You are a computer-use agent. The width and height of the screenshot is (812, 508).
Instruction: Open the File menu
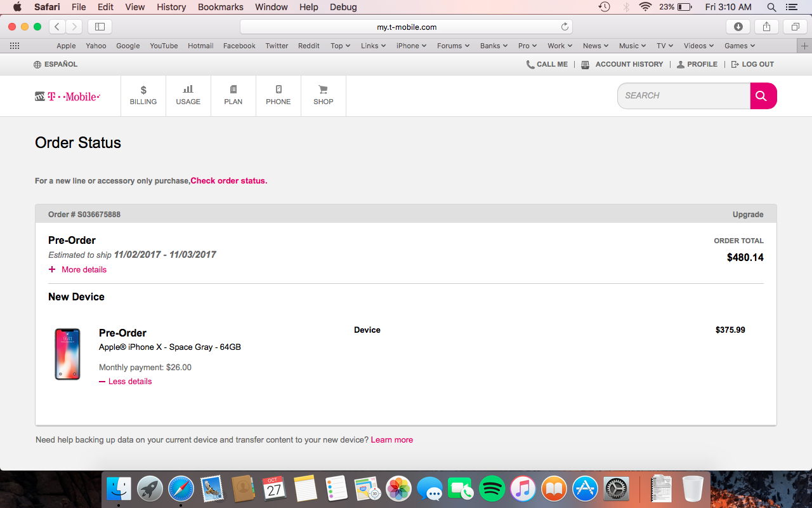[79, 7]
